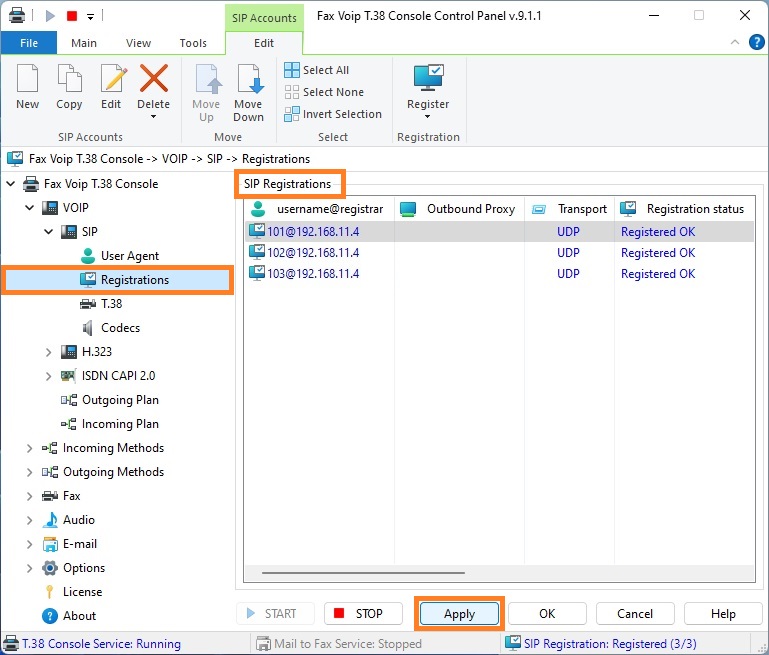Viewport: 769px width, 655px height.
Task: Click the STOP button
Action: coord(363,614)
